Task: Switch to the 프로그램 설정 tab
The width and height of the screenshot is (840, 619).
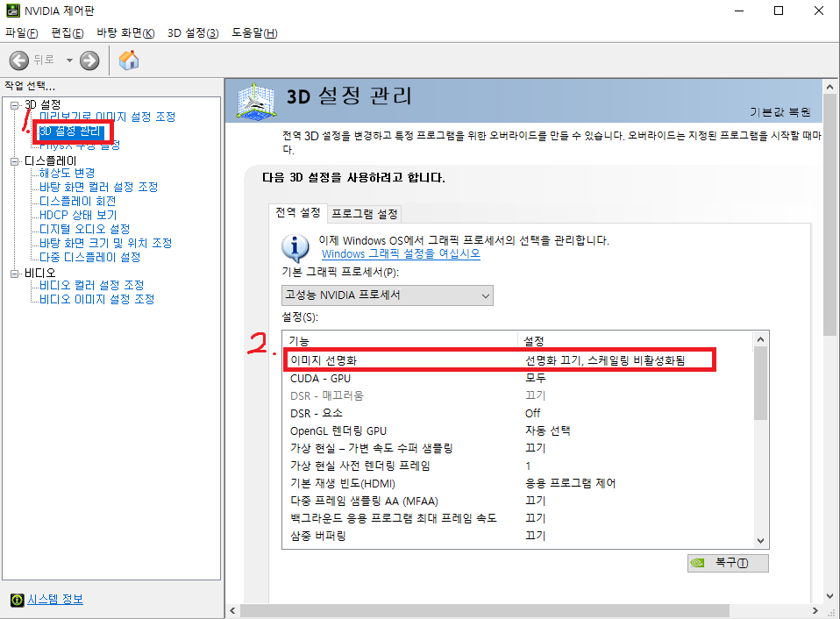Action: (364, 214)
